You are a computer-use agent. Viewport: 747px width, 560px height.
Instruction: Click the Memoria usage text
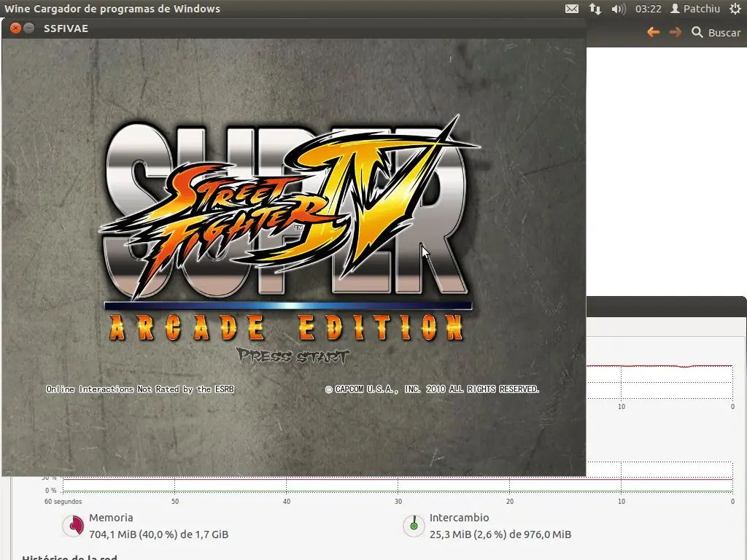[158, 534]
